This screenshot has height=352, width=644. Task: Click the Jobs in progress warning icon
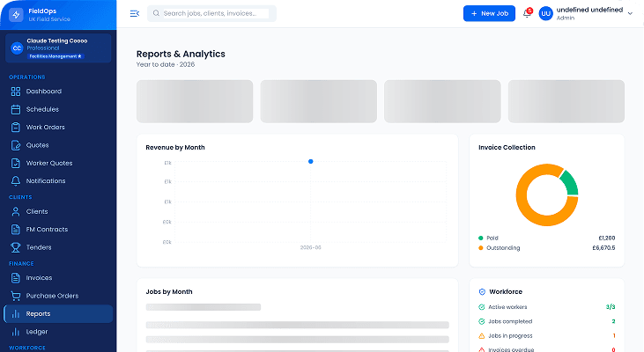pyautogui.click(x=482, y=335)
